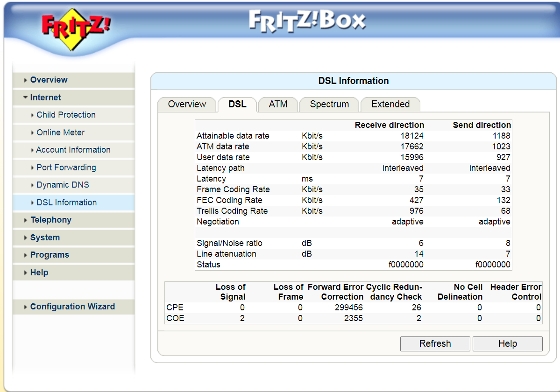Image resolution: width=560 pixels, height=392 pixels.
Task: Switch to the ATM tab
Action: pos(278,105)
